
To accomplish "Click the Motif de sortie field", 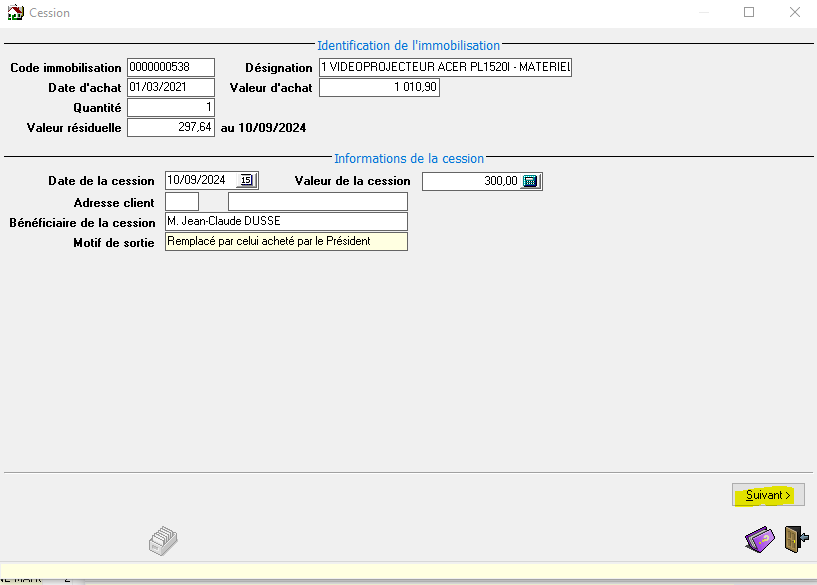I will (x=287, y=242).
